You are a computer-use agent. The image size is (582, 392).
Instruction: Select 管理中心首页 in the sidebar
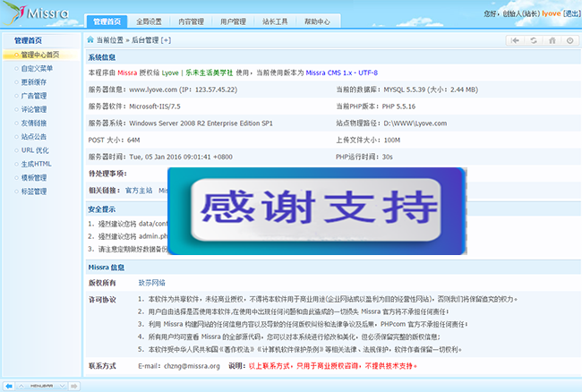click(x=40, y=55)
